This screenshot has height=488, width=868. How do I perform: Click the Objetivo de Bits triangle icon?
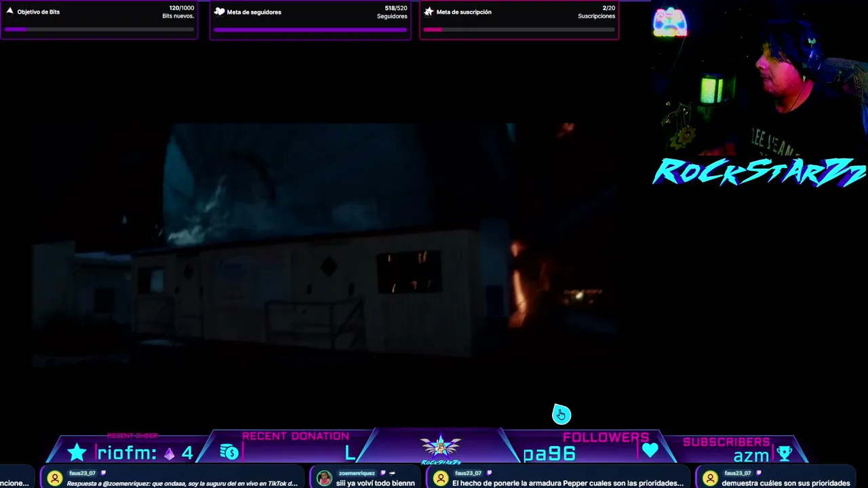[9, 12]
